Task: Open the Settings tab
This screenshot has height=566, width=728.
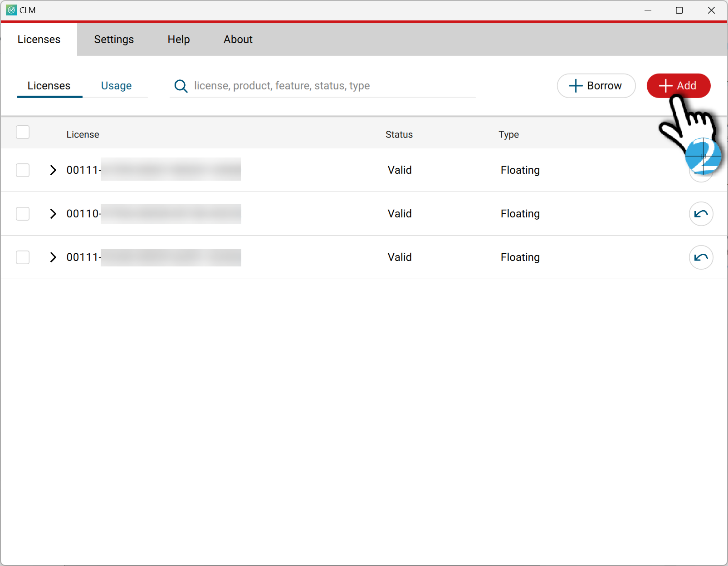Action: 114,39
